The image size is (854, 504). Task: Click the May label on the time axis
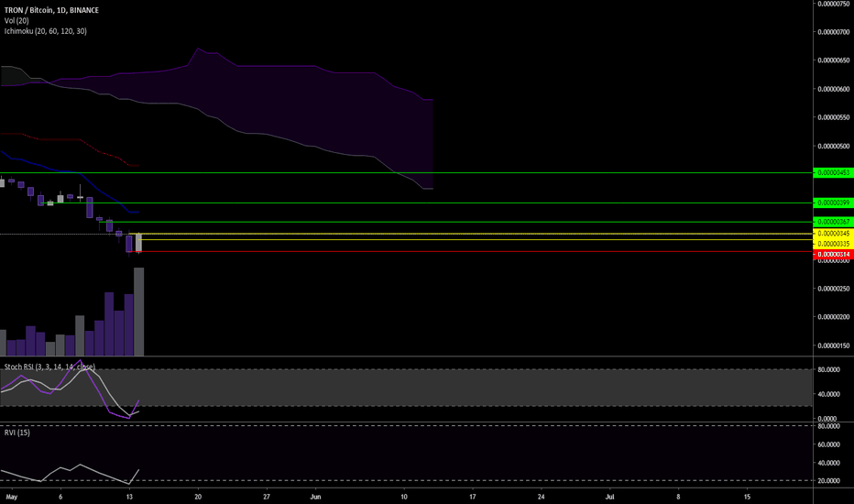tap(11, 497)
